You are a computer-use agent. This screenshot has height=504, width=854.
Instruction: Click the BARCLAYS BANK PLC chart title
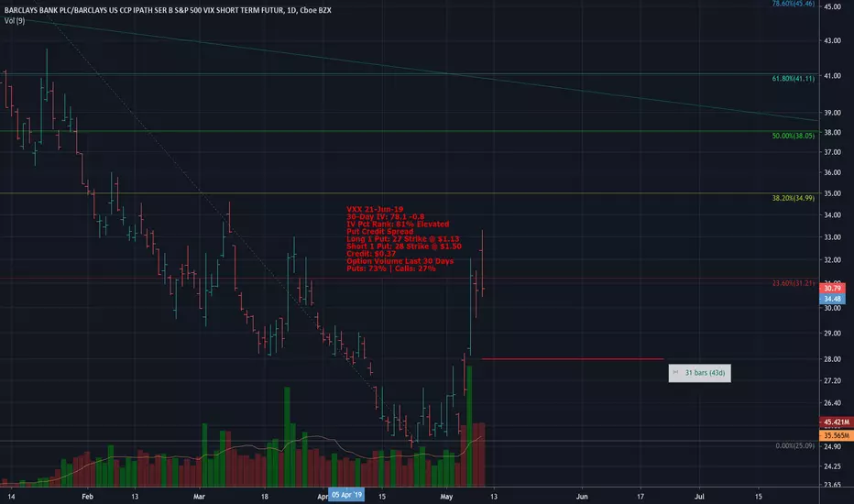click(168, 10)
